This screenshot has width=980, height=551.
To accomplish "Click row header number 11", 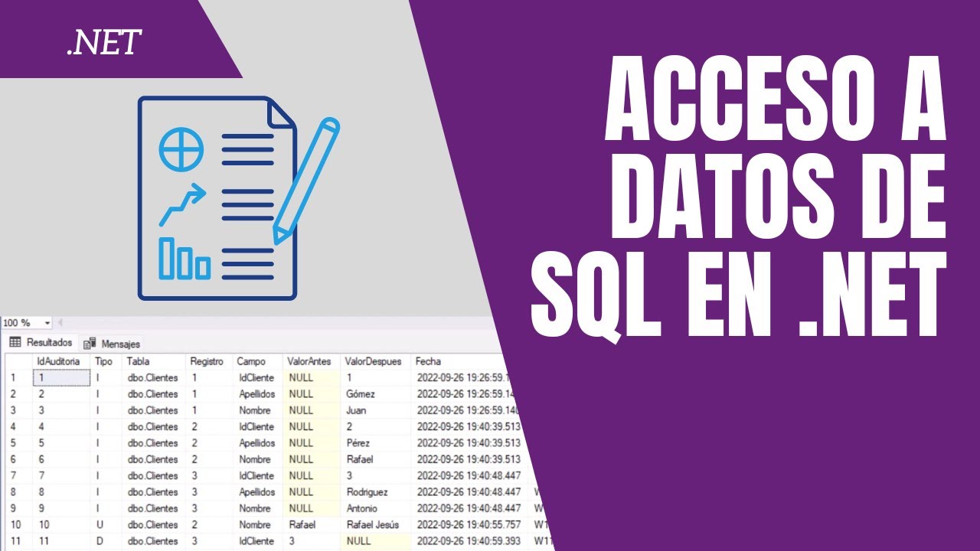I will tap(16, 541).
